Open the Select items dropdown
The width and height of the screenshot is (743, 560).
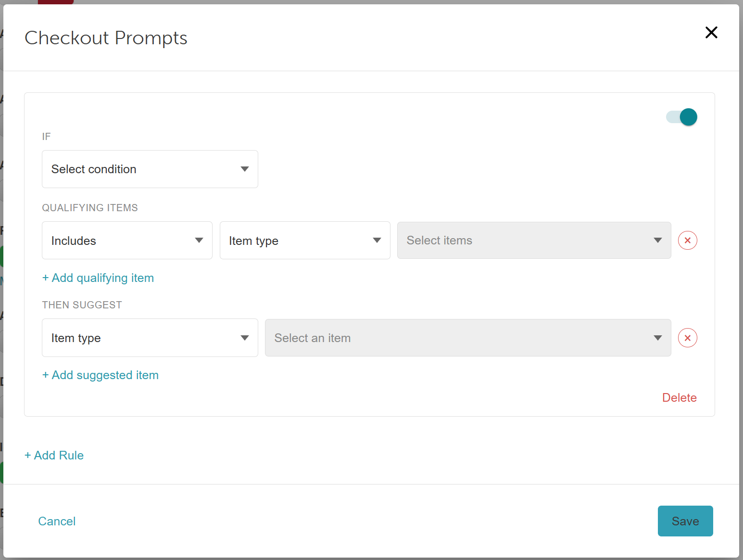click(x=534, y=240)
